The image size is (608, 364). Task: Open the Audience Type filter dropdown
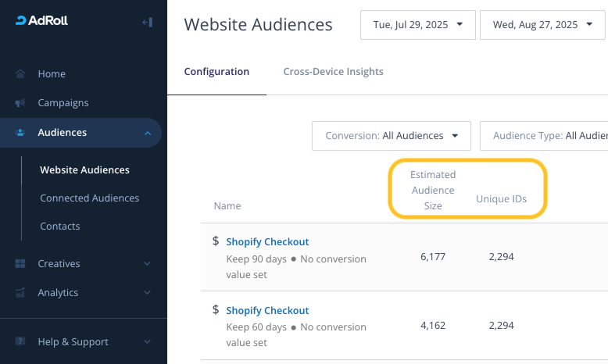[x=547, y=136]
